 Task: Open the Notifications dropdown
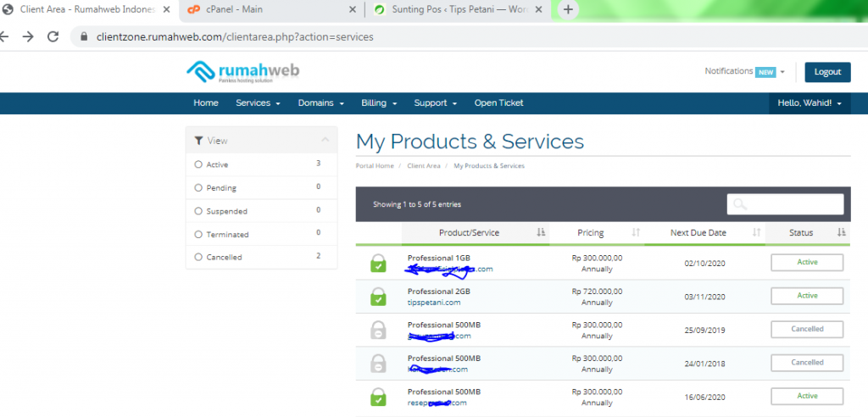point(744,71)
